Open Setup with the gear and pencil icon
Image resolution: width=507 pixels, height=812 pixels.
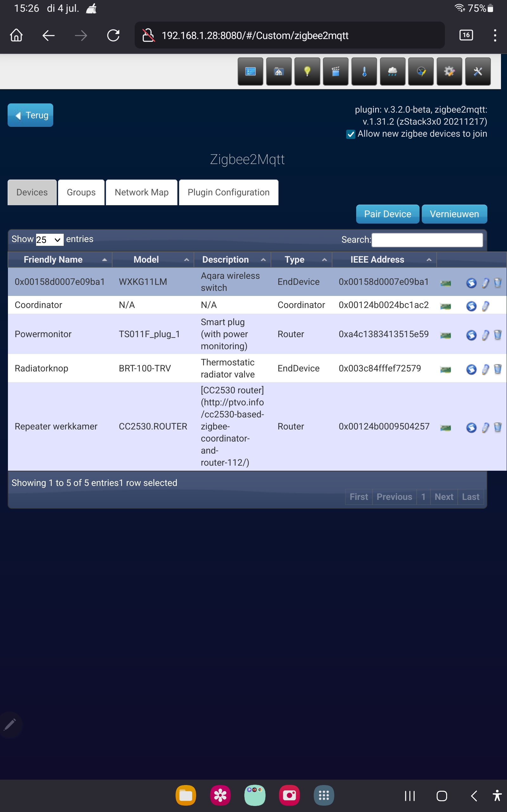tap(449, 71)
